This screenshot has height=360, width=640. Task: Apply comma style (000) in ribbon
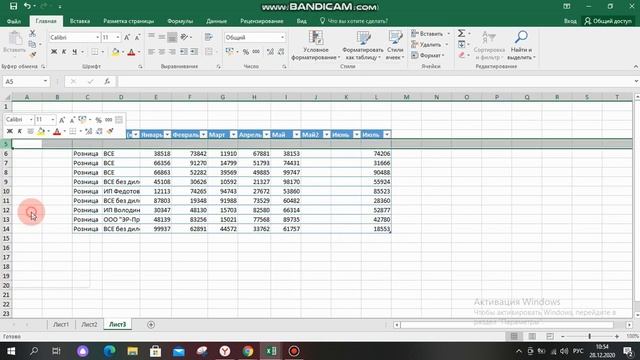coord(256,52)
